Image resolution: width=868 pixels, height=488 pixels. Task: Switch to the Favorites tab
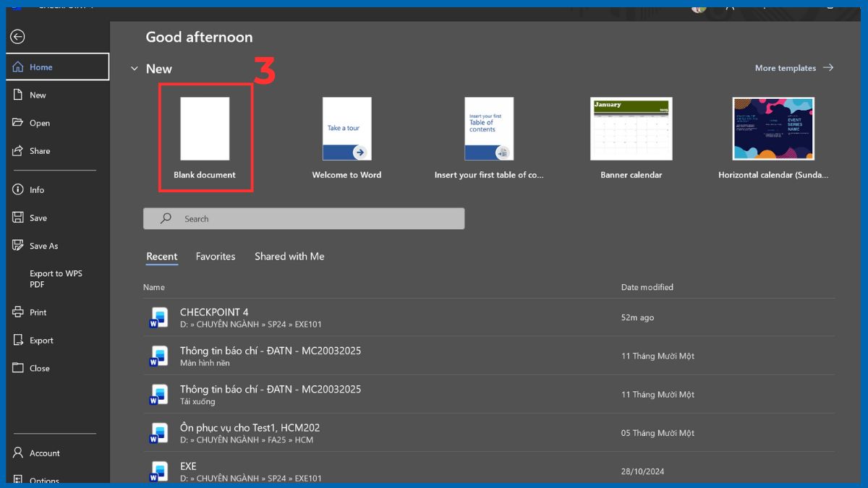click(x=216, y=257)
